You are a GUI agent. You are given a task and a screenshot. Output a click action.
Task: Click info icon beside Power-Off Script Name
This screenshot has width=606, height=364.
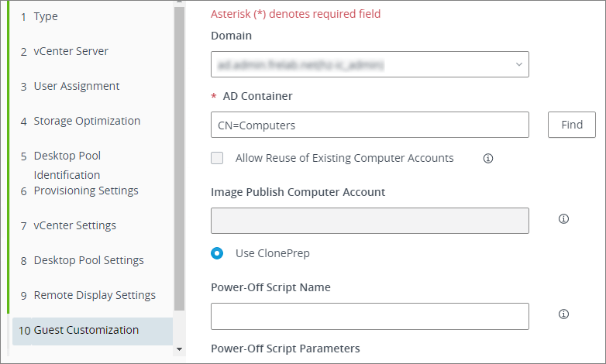point(563,314)
